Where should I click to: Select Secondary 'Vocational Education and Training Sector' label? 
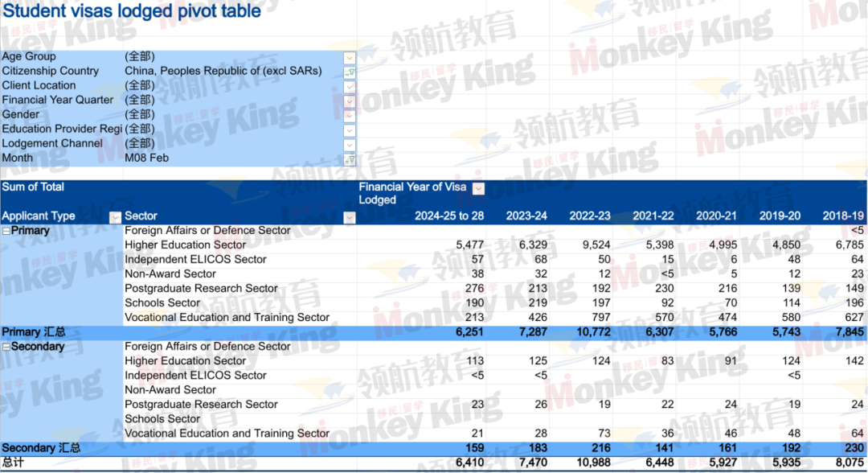(227, 434)
